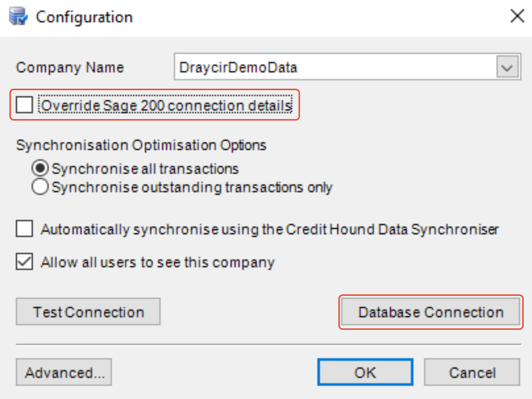Open the Advanced... options

pyautogui.click(x=64, y=372)
